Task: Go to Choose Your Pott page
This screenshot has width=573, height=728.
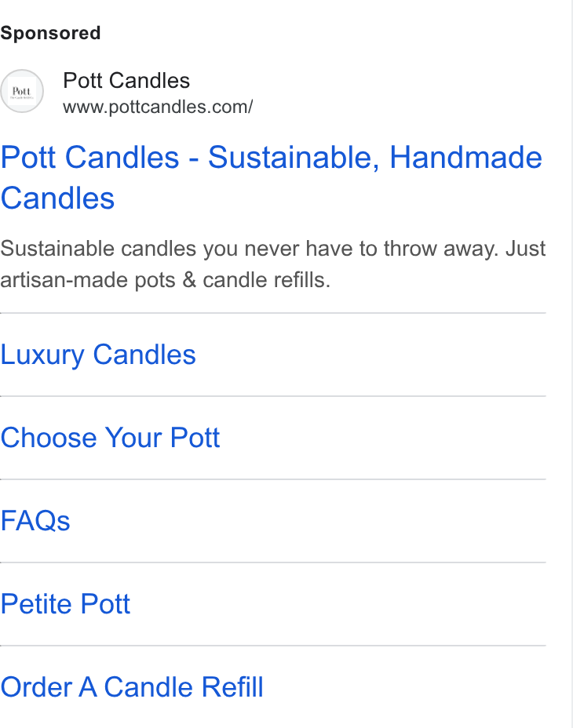Action: click(x=110, y=438)
